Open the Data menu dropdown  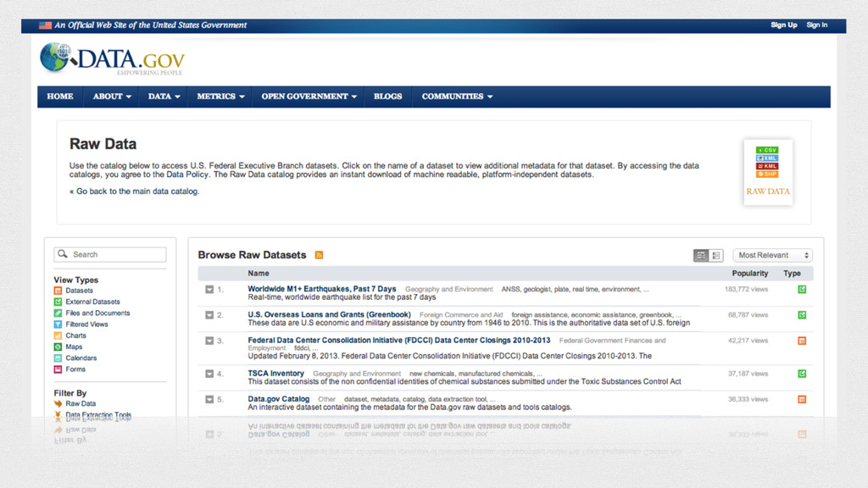pos(164,97)
